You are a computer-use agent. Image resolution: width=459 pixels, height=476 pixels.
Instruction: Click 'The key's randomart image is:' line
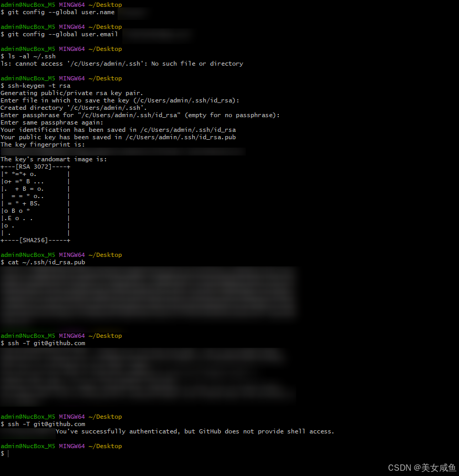(54, 159)
